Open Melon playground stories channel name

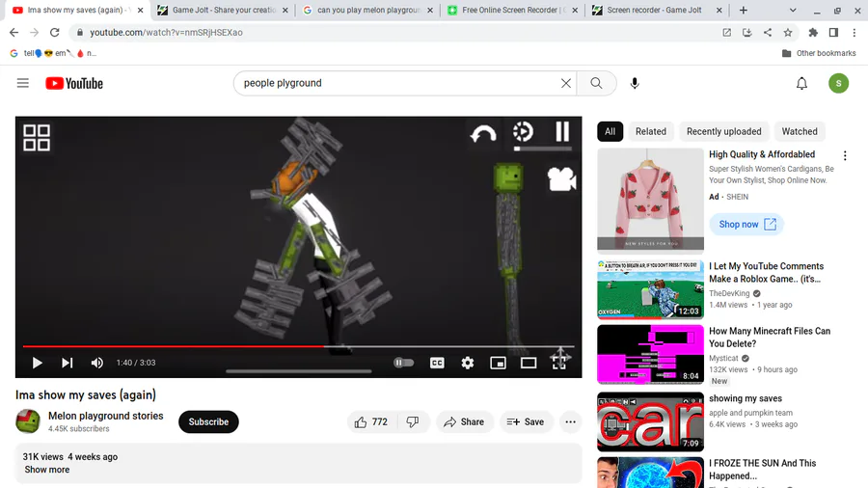(x=106, y=416)
